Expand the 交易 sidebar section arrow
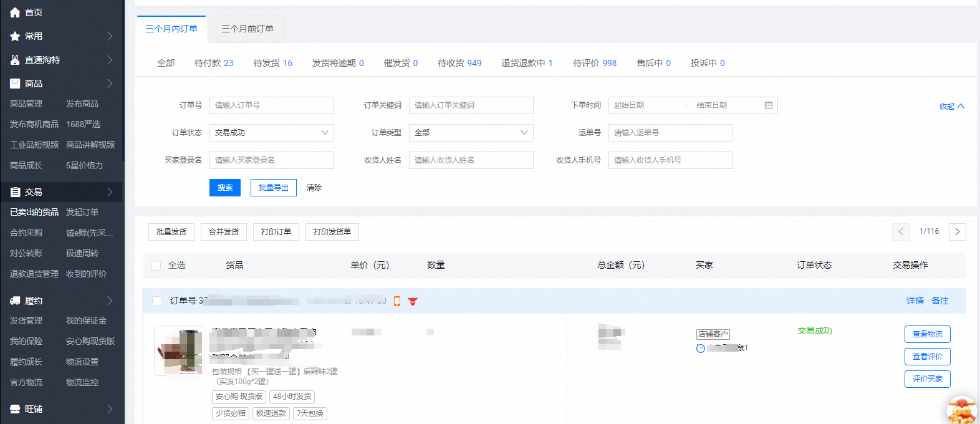Screen dimensions: 980x424 (110, 192)
